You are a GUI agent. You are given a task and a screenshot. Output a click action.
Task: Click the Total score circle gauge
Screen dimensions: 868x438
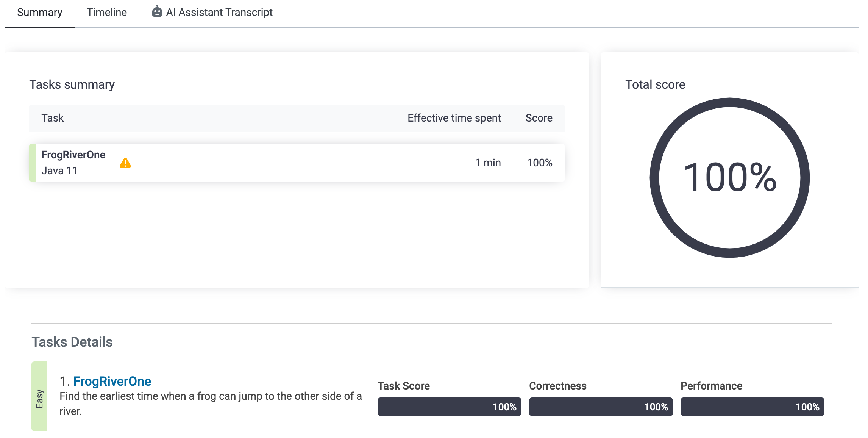click(x=729, y=178)
